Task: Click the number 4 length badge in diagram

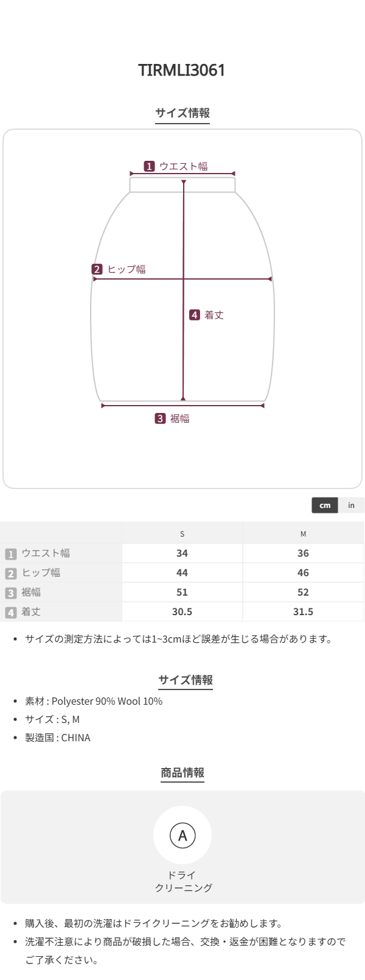Action: click(x=195, y=315)
